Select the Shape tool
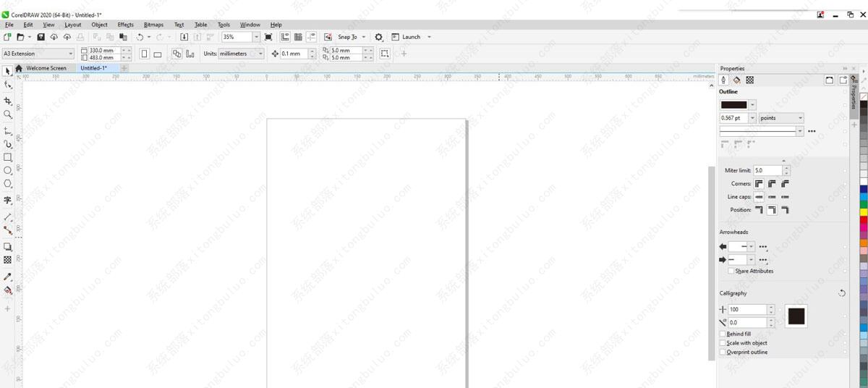 click(x=7, y=85)
